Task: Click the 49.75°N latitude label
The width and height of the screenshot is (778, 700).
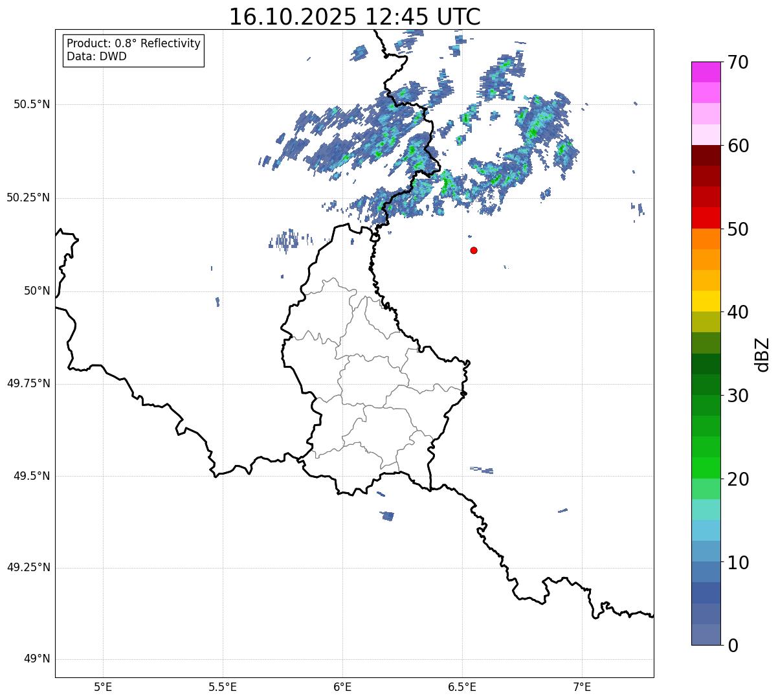Action: 28,383
